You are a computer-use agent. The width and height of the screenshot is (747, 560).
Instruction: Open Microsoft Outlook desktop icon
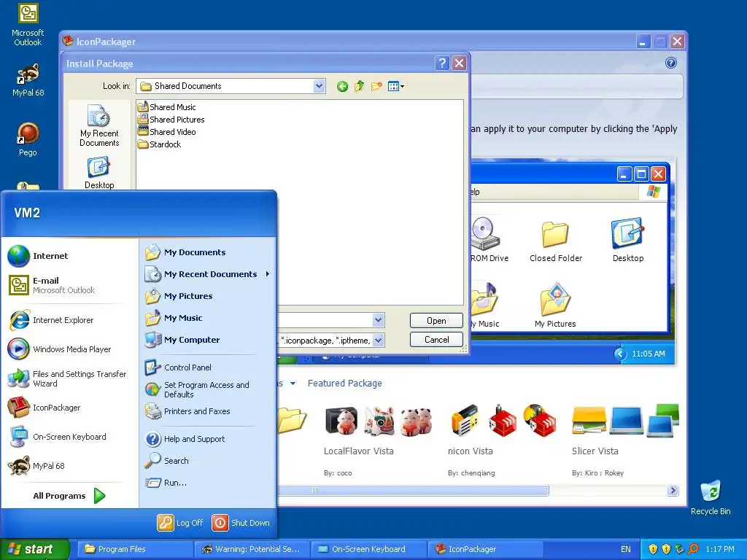(x=28, y=25)
